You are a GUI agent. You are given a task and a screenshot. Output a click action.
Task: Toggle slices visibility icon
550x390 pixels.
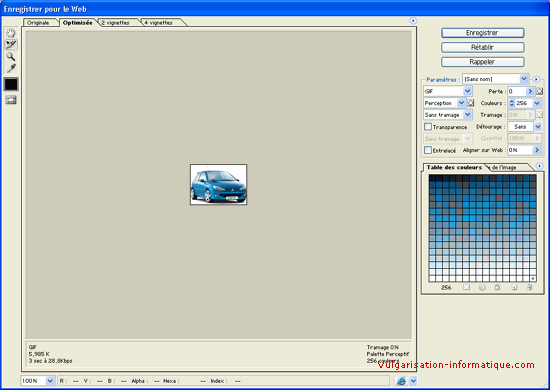click(x=11, y=100)
